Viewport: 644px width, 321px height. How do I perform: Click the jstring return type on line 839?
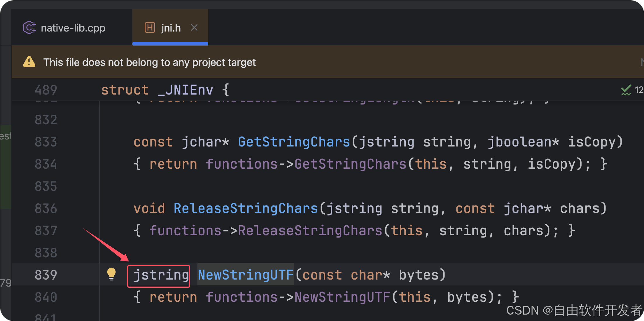click(x=161, y=275)
